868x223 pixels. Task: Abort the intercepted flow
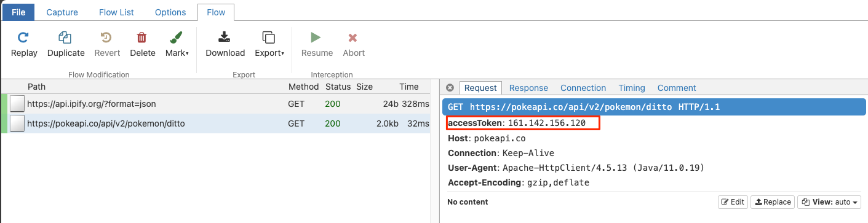[x=354, y=45]
